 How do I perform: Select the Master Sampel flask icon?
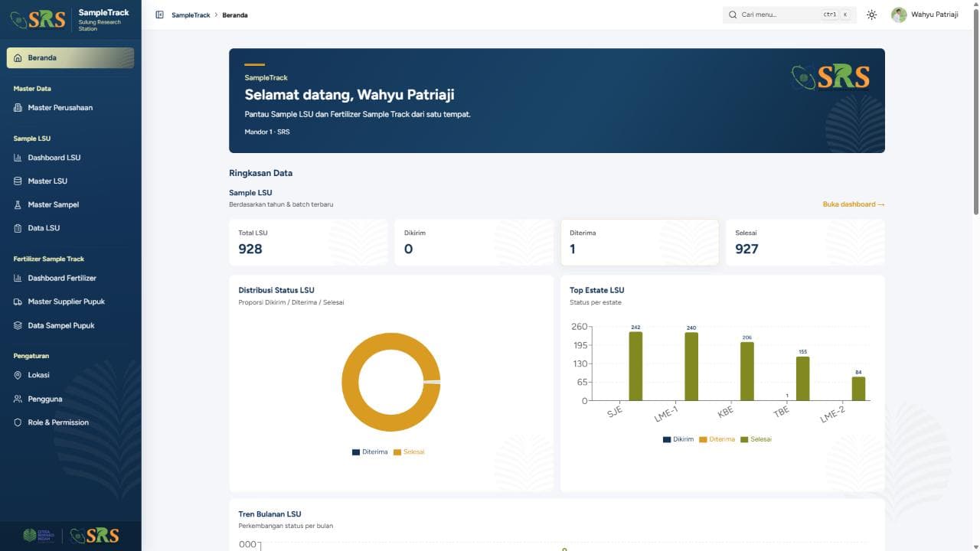[18, 205]
